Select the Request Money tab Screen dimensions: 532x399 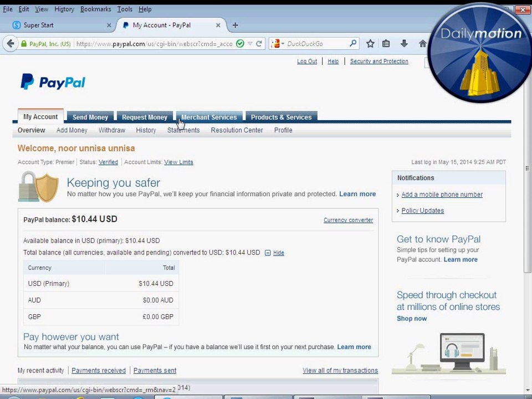(145, 117)
